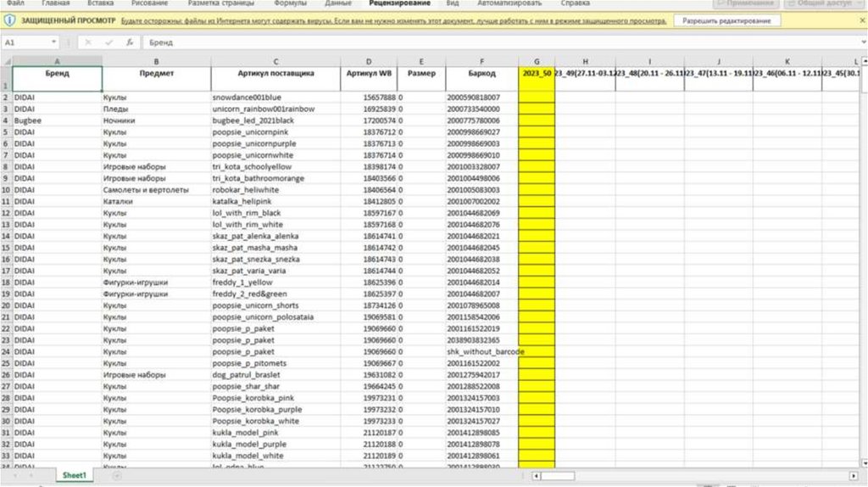Click cell snowdance001blue

[x=275, y=98]
